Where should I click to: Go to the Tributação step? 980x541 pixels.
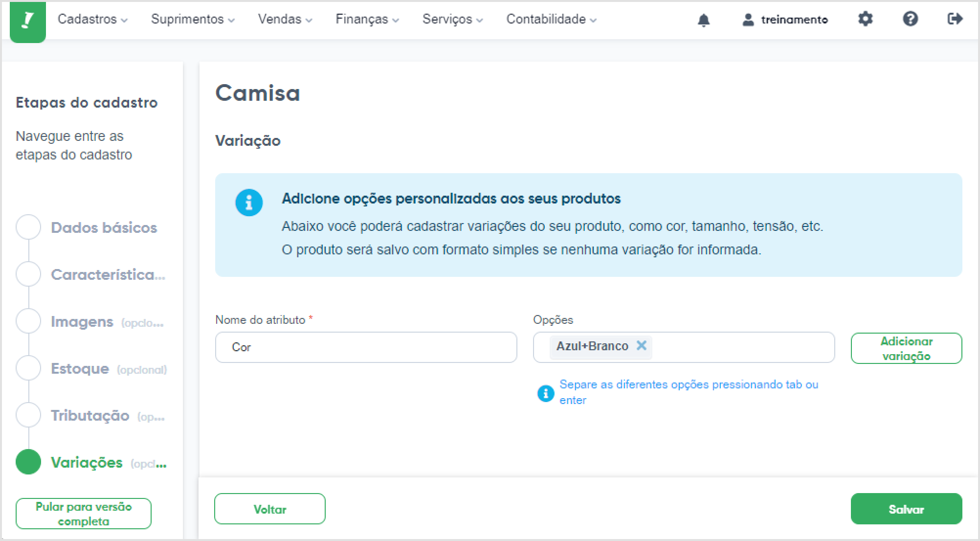coord(90,415)
